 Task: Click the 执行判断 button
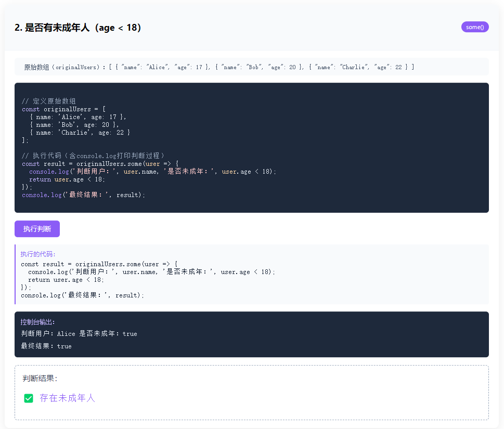37,229
